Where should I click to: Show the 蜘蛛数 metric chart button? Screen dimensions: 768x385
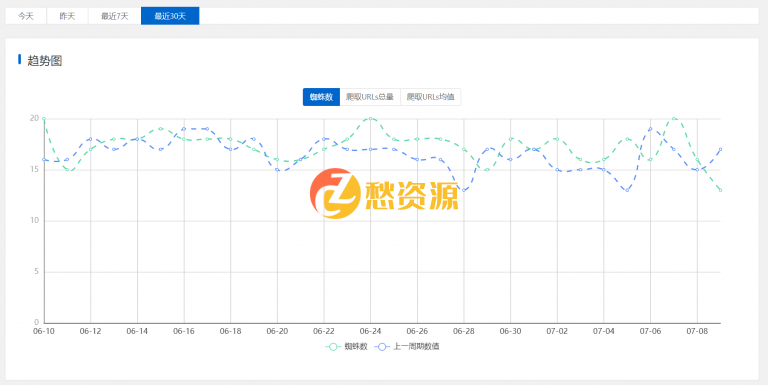321,97
